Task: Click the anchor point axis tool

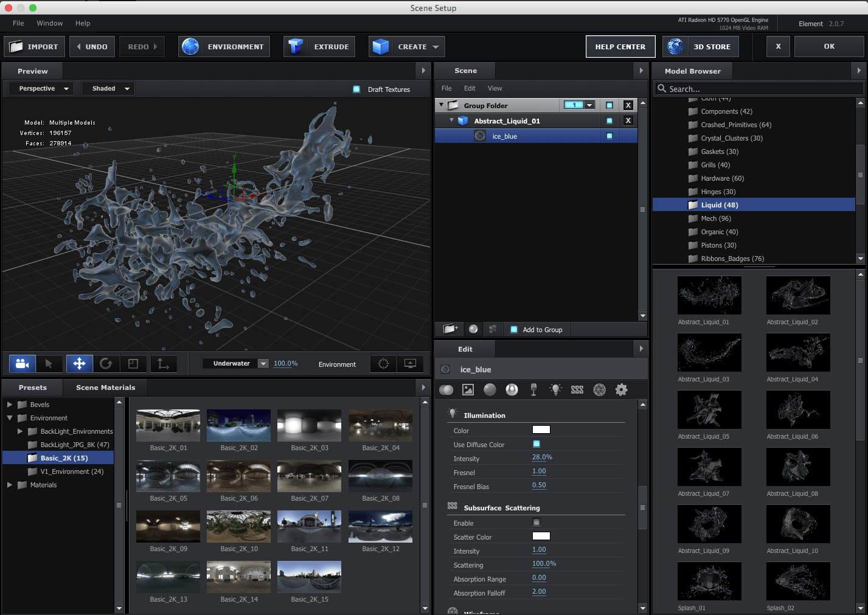Action: [x=164, y=364]
